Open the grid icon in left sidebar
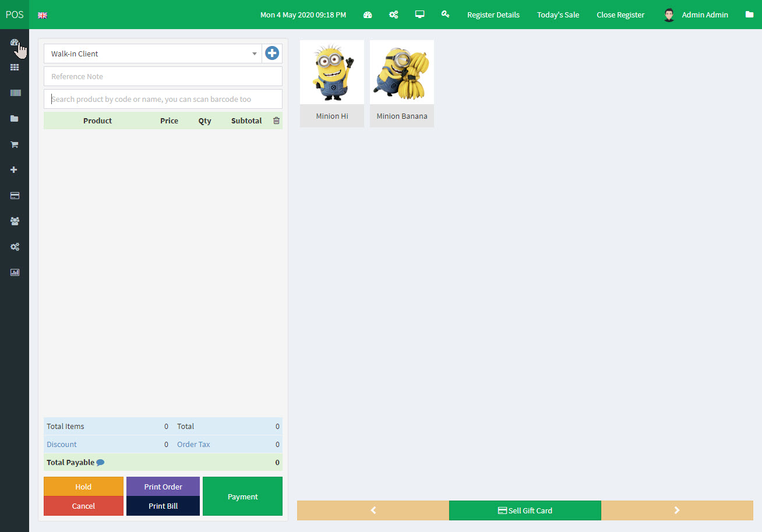 15,68
